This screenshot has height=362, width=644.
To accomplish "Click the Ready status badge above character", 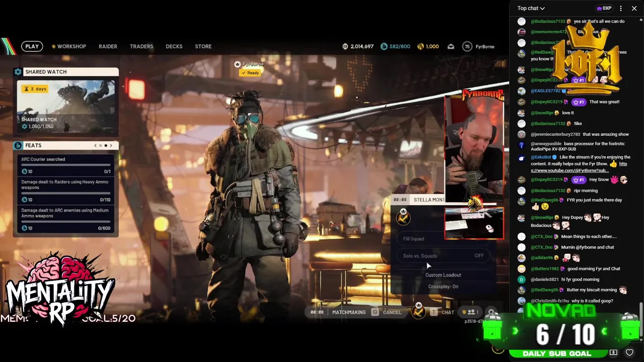I will 250,73.
